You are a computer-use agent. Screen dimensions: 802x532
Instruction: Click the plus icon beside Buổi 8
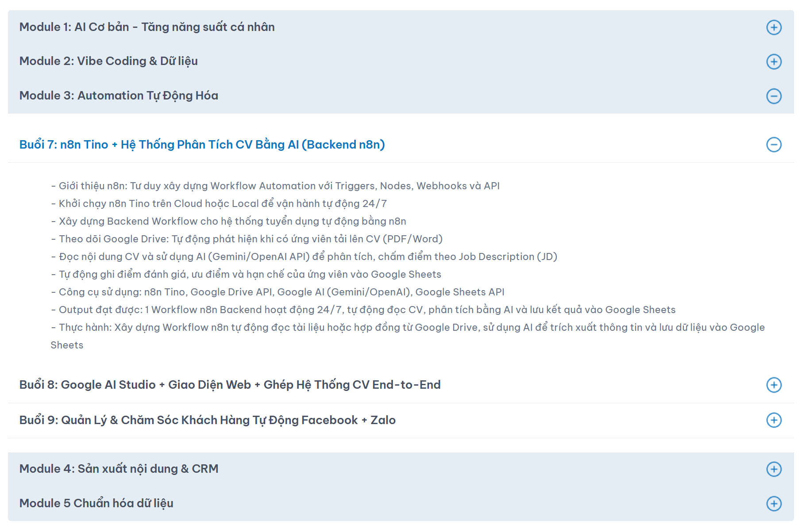pyautogui.click(x=774, y=385)
